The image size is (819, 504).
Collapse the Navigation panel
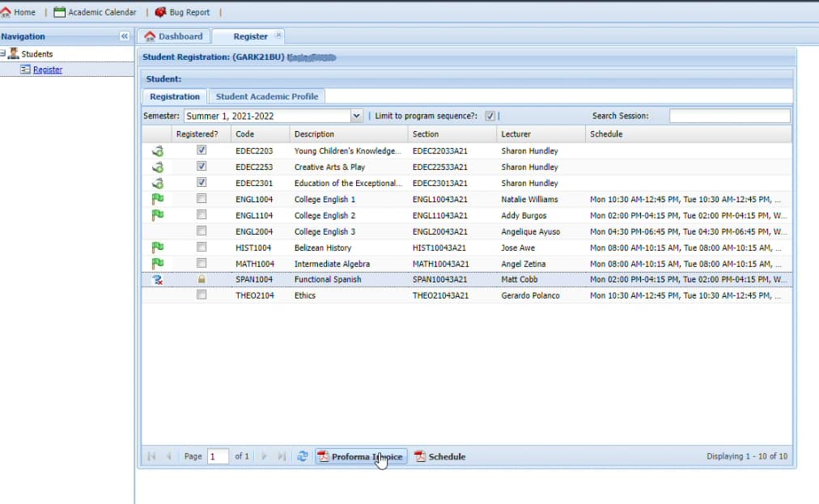click(125, 36)
